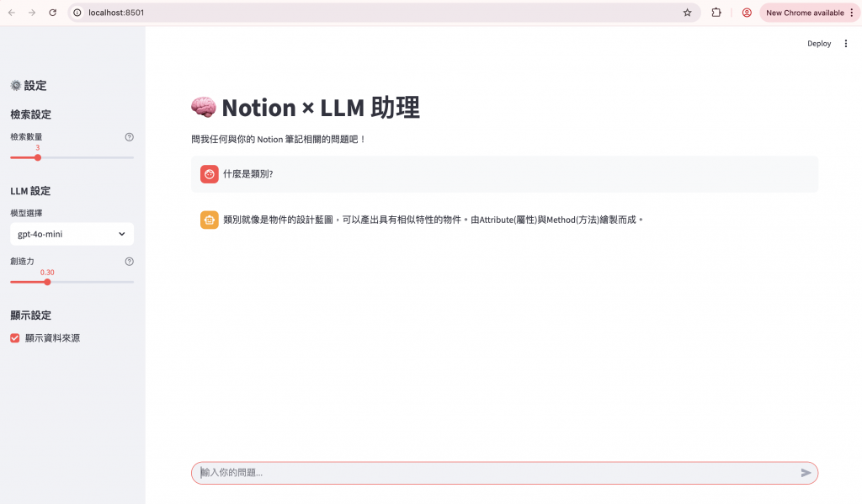Viewport: 862px width, 504px height.
Task: Show help tooltip for 檢索數量
Action: 129,137
